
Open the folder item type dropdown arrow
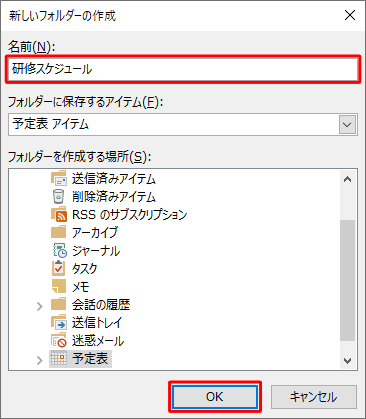347,125
